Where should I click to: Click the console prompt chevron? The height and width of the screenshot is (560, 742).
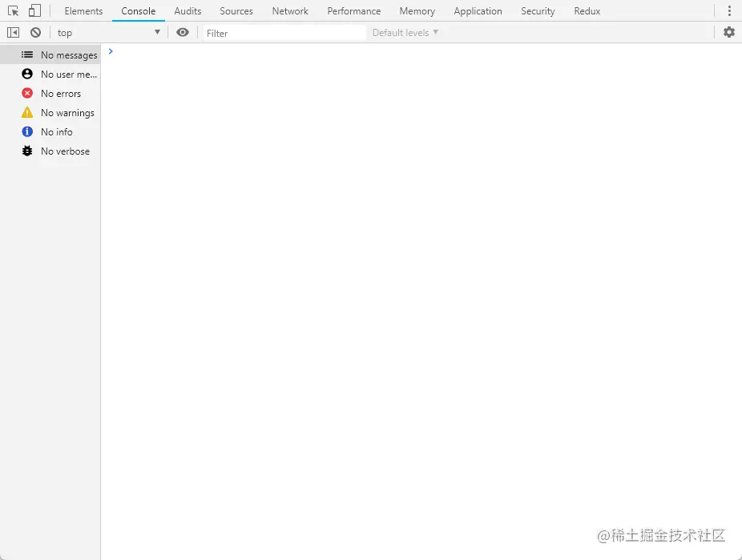tap(111, 51)
